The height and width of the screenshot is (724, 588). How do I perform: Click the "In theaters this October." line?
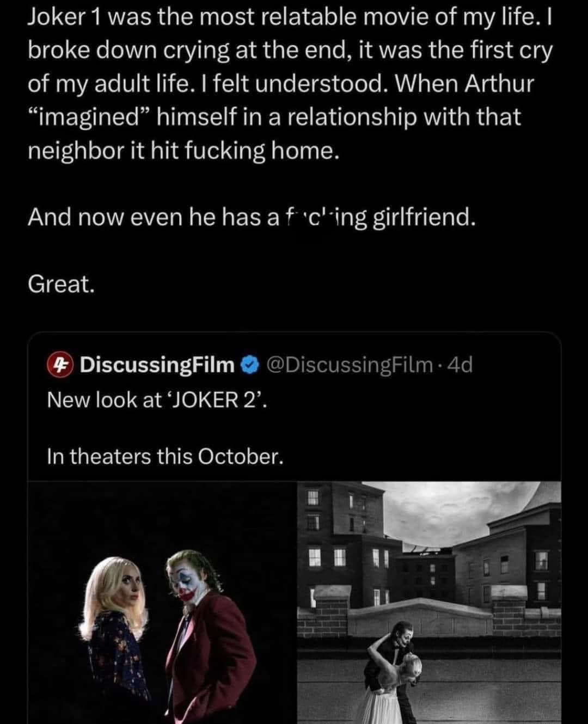[165, 456]
